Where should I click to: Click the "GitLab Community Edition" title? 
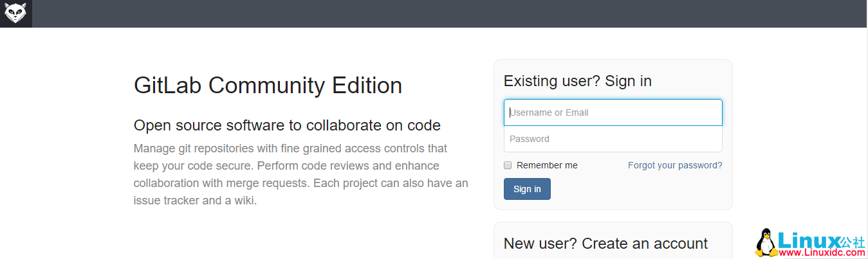(x=268, y=85)
